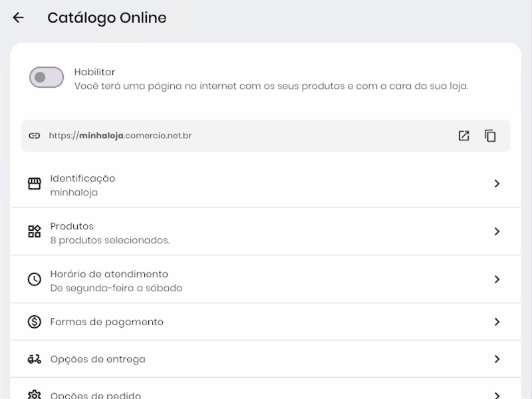Expand the Horário de atendimento chevron
The image size is (532, 399).
coord(497,279)
